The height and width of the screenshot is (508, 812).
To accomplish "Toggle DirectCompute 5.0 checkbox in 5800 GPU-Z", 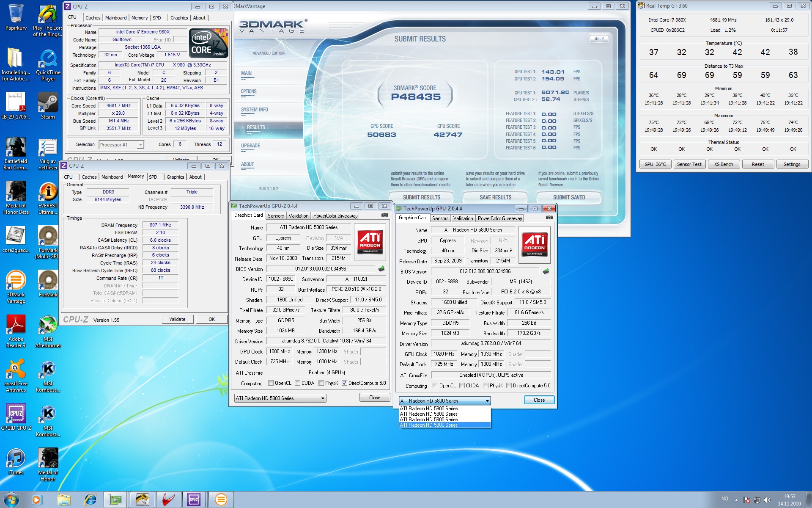I will click(x=509, y=386).
